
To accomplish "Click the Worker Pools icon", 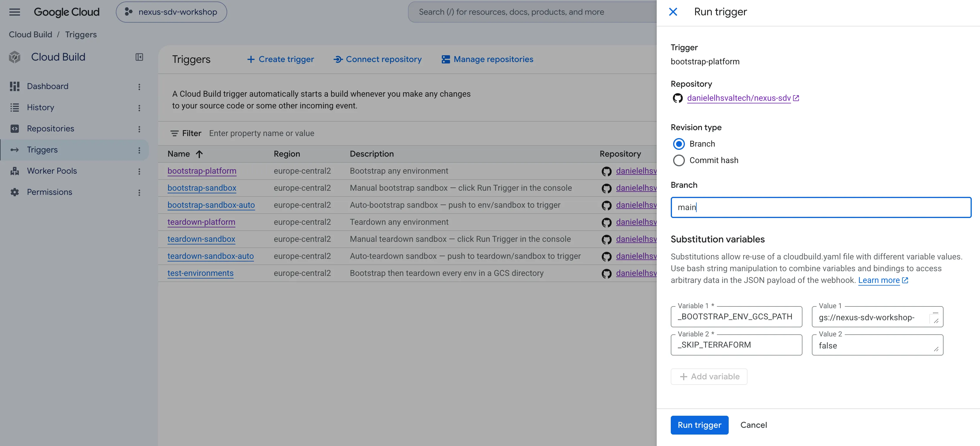I will pos(14,171).
